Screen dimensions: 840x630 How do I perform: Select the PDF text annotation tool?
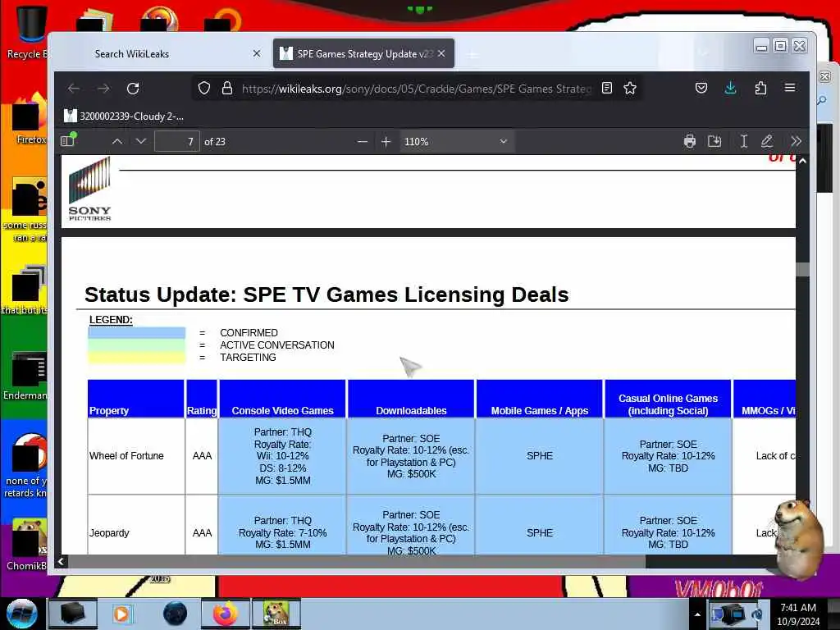coord(743,141)
